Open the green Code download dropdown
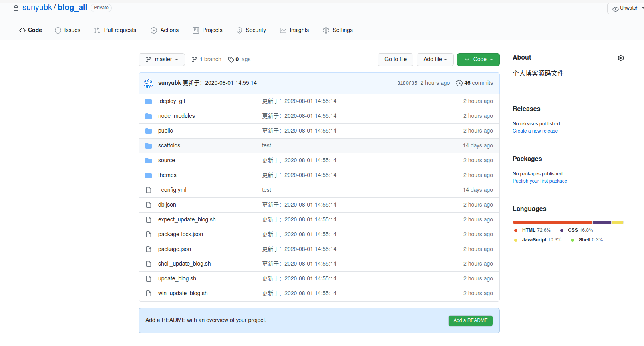 [x=478, y=60]
